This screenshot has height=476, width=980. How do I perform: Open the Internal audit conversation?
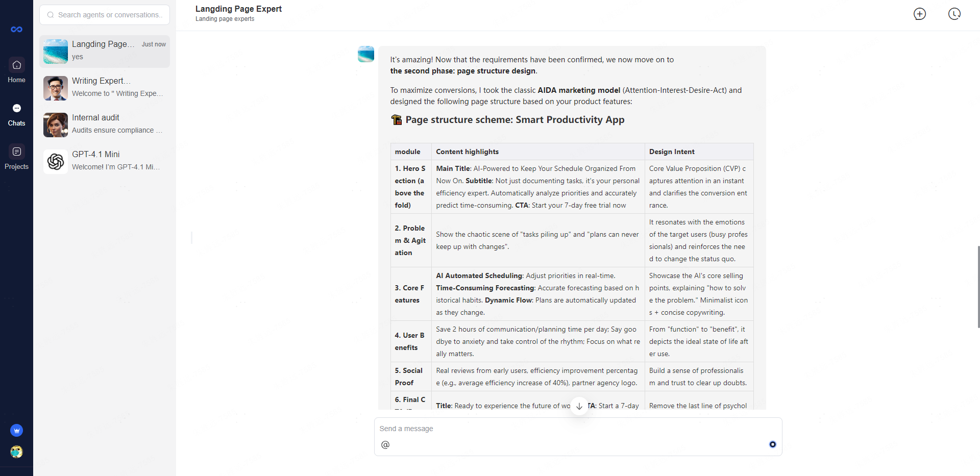tap(105, 124)
